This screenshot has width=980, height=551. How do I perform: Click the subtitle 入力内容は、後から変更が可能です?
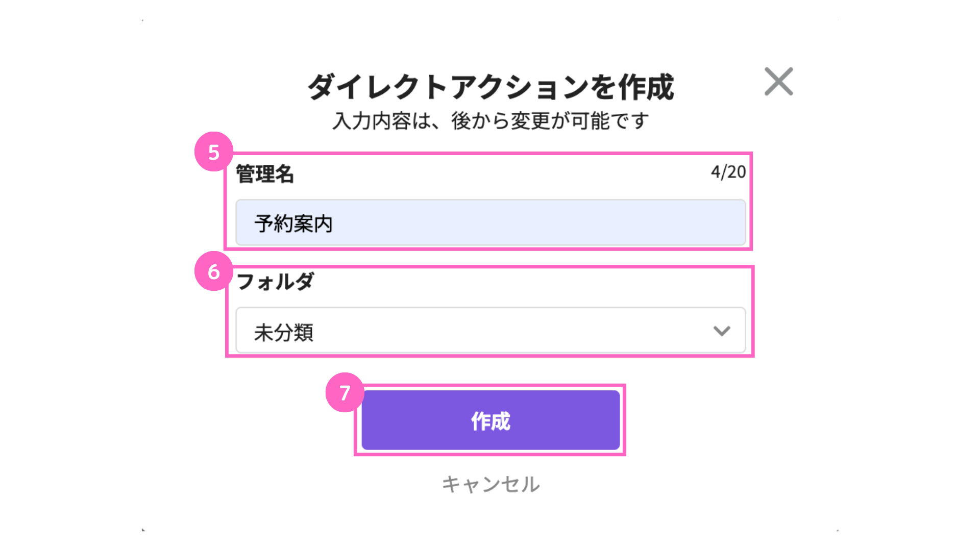tap(491, 121)
